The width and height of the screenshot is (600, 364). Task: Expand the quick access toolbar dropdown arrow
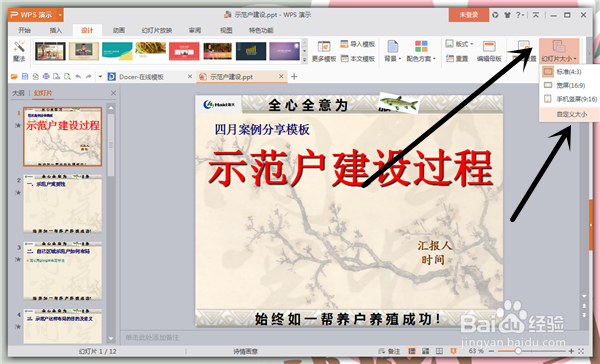tap(100, 77)
